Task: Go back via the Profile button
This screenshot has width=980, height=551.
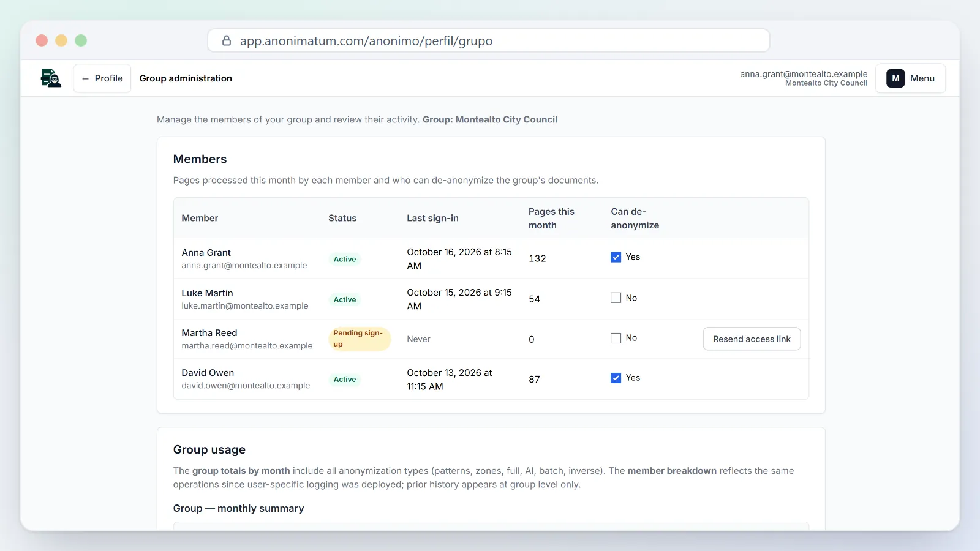Action: tap(102, 78)
